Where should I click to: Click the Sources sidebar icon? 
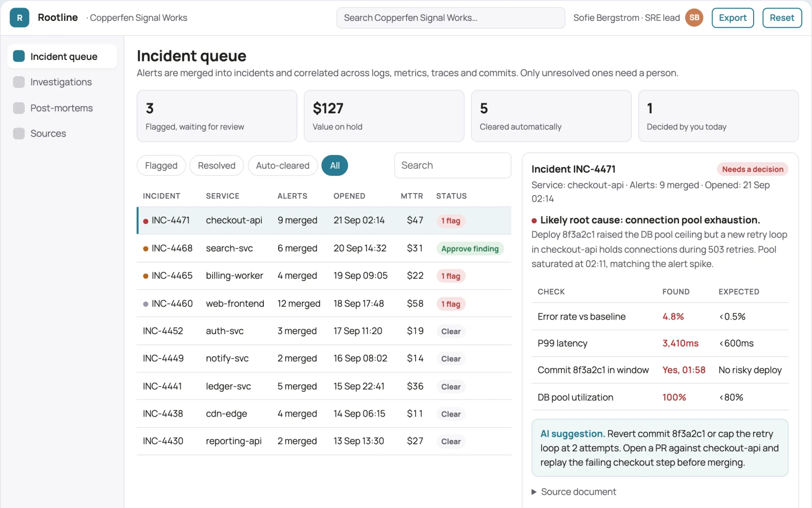[19, 134]
